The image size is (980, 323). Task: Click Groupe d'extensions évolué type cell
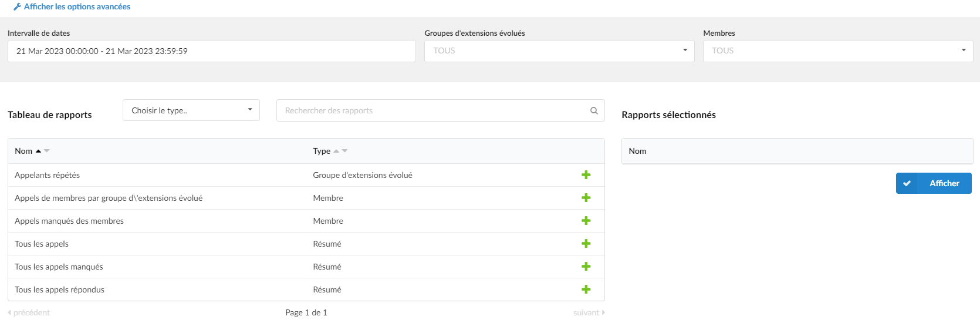(363, 175)
